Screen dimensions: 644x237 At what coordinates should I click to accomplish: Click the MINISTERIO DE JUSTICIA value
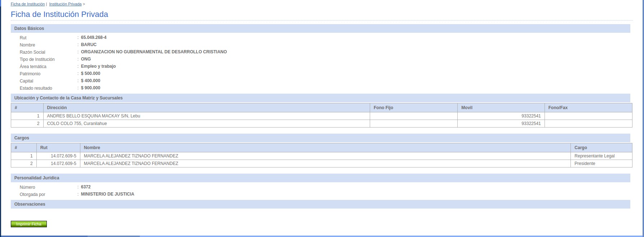pyautogui.click(x=107, y=194)
